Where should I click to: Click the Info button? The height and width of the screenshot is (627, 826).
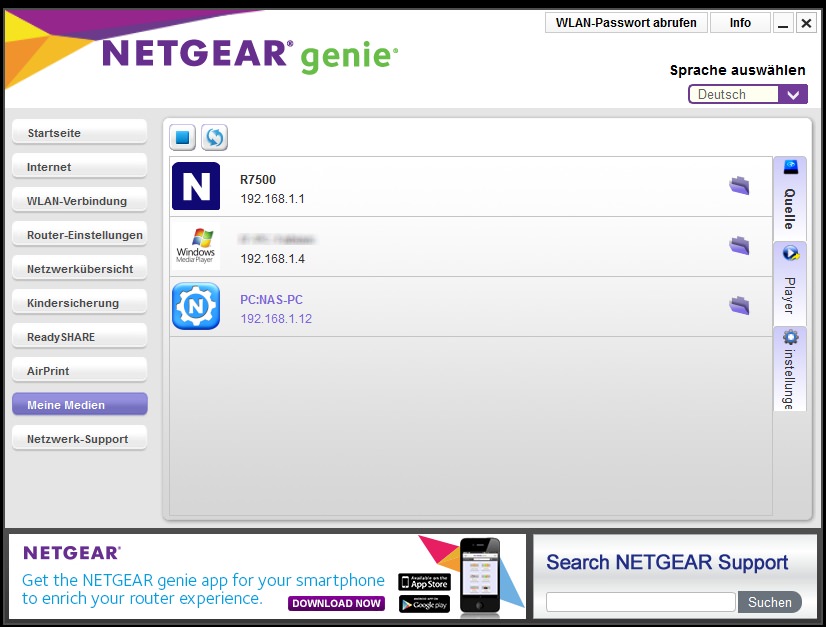(x=740, y=23)
